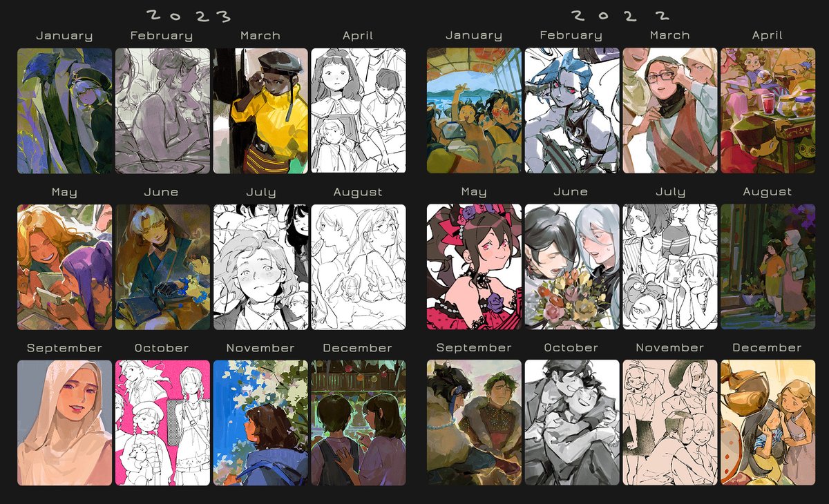View the 2023 May purple-haired artwork
Screen dimensions: 829x504
click(x=64, y=267)
